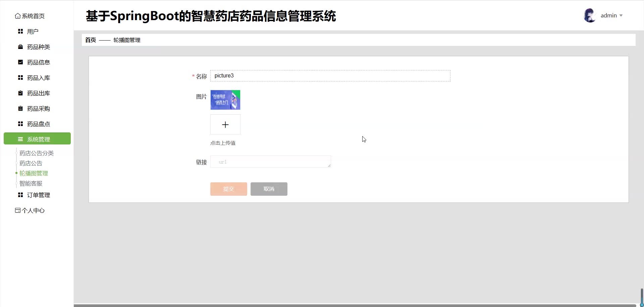Click the horizontal scrollbar at the bottom
The width and height of the screenshot is (644, 307).
click(355, 305)
